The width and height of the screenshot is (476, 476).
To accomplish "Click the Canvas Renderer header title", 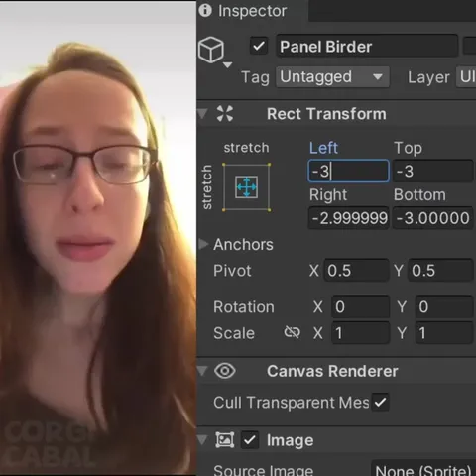I will pyautogui.click(x=332, y=371).
